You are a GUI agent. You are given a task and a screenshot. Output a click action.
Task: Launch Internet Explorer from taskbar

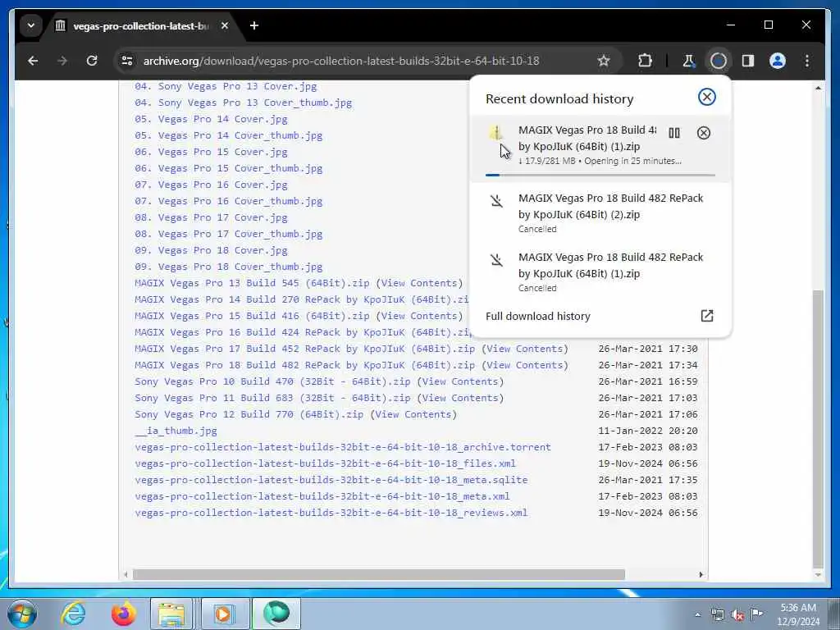73,614
